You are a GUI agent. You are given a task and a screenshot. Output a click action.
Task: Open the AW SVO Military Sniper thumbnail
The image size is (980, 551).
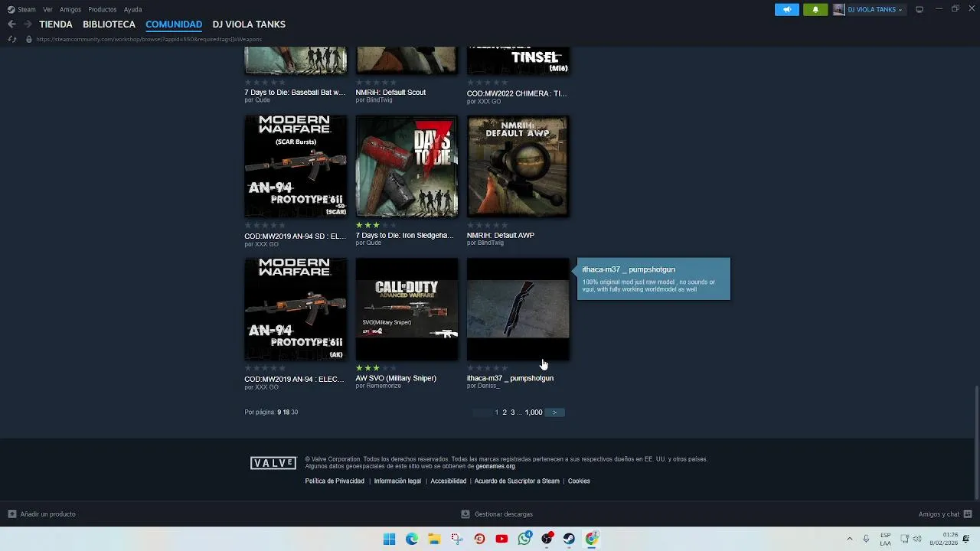[407, 309]
